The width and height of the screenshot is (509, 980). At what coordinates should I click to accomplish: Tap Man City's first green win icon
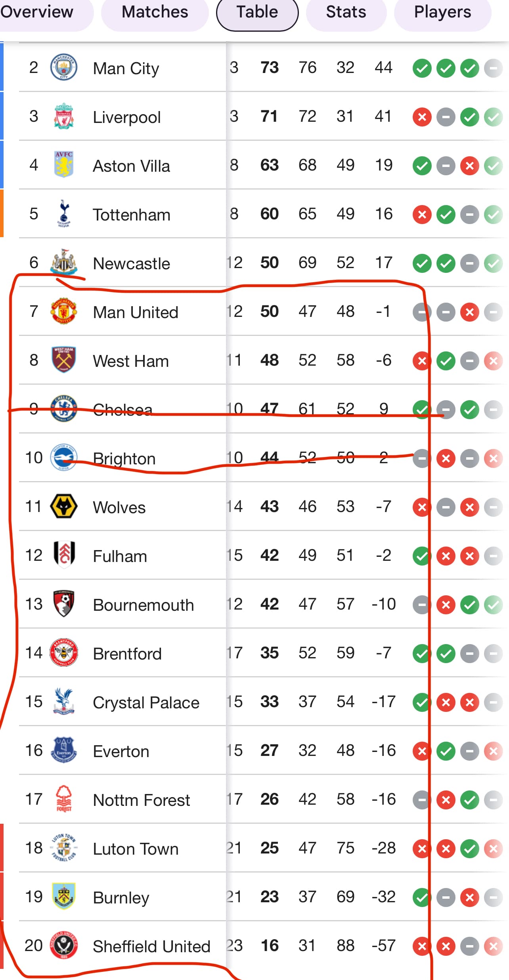pyautogui.click(x=422, y=69)
